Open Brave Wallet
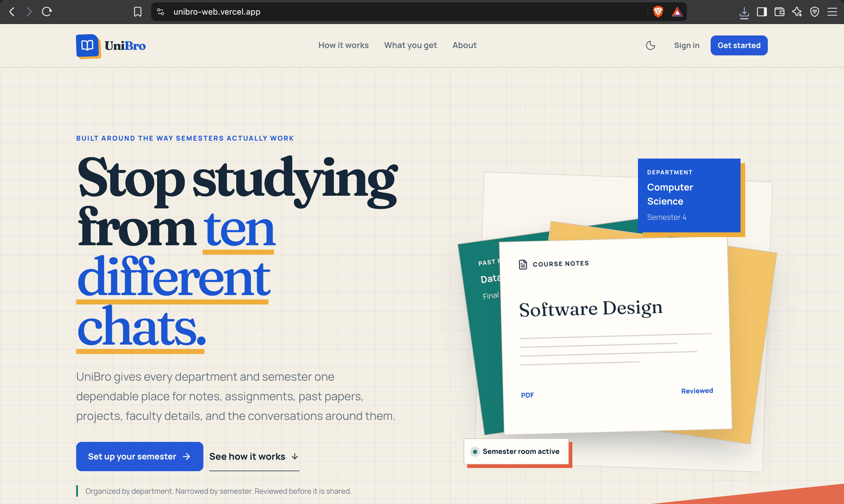Viewport: 844px width, 504px height. pos(779,12)
